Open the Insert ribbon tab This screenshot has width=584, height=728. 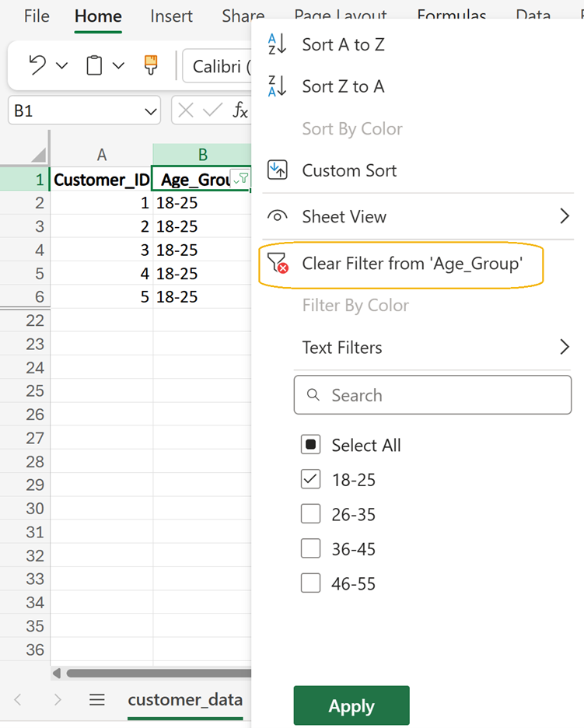[x=171, y=16]
